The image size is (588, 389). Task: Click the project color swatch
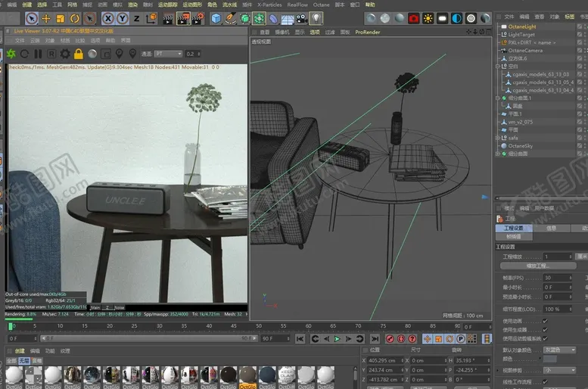(x=550, y=359)
